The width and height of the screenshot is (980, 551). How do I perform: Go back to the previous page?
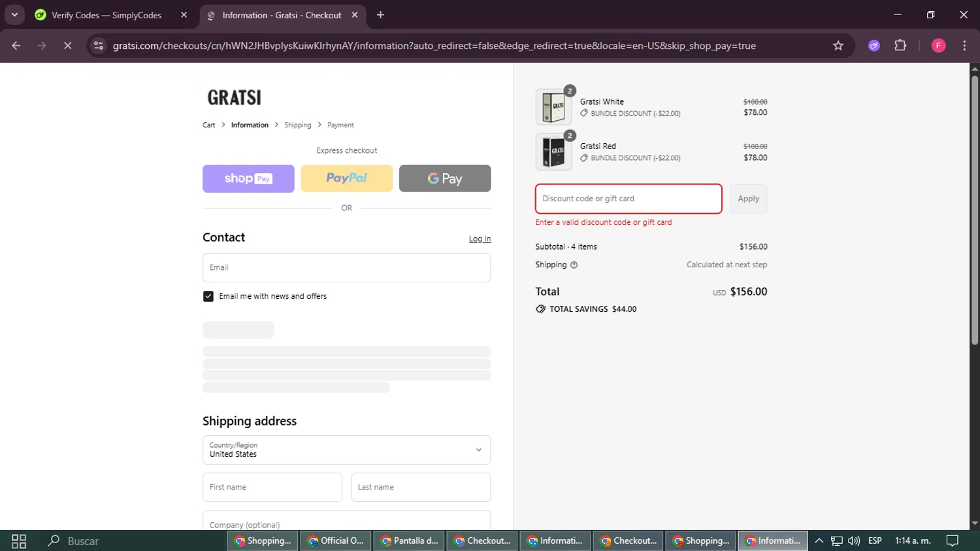coord(16,46)
